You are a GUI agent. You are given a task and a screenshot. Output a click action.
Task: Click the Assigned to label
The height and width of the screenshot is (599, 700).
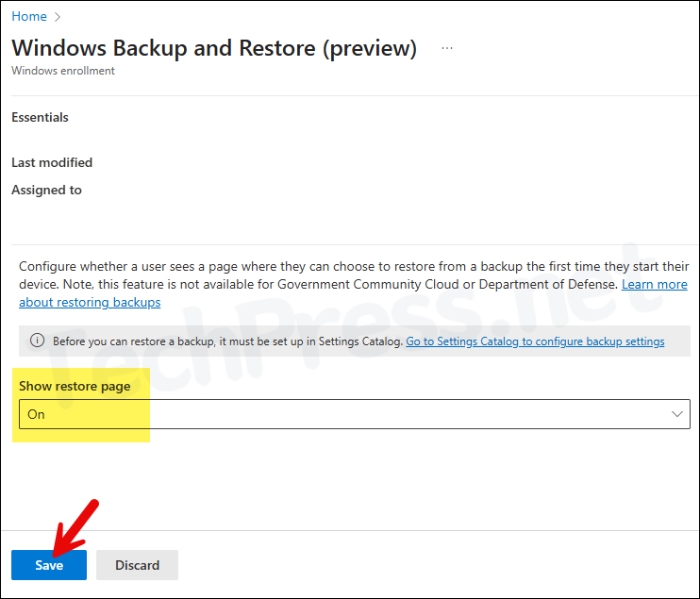(x=46, y=191)
